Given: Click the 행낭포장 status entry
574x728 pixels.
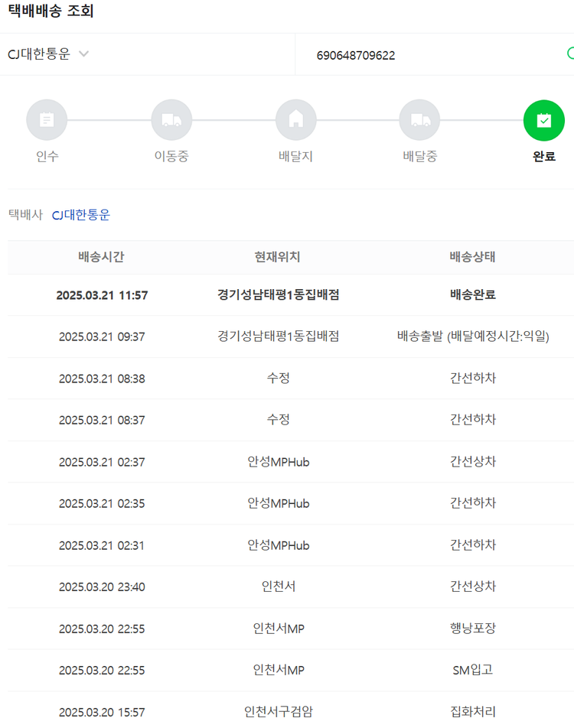Looking at the screenshot, I should (x=473, y=629).
